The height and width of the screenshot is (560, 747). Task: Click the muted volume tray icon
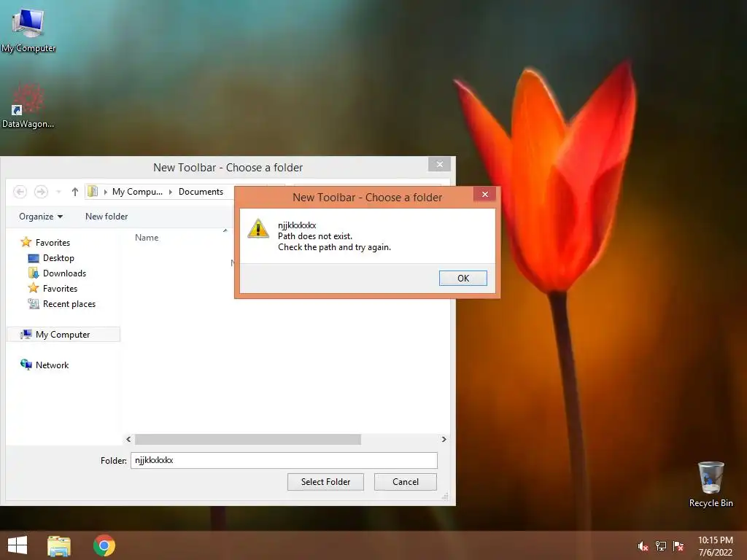click(643, 546)
